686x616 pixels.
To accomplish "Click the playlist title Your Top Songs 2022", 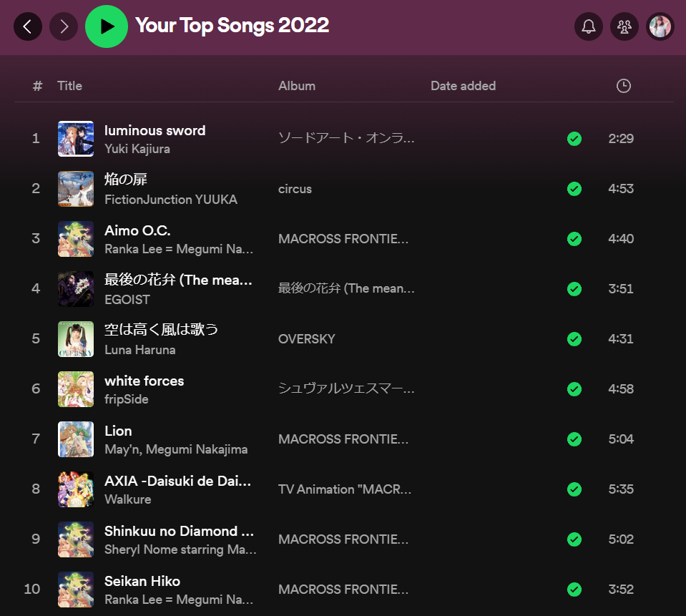I will coord(232,25).
